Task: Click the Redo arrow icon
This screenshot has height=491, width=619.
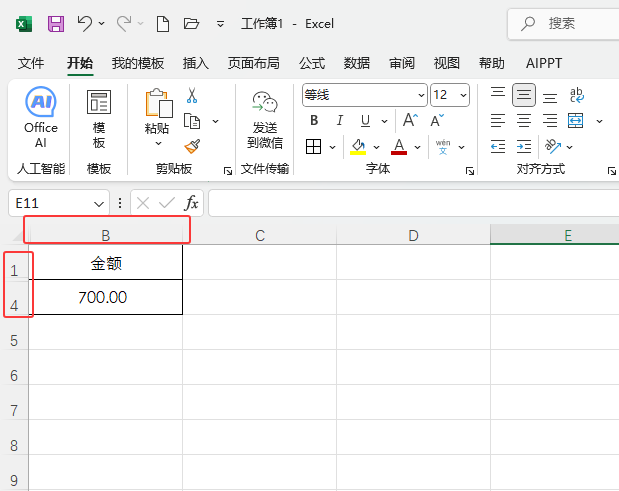Action: click(x=124, y=24)
